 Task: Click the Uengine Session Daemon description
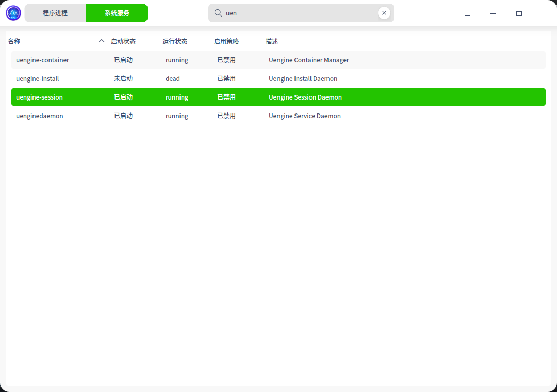pos(305,97)
